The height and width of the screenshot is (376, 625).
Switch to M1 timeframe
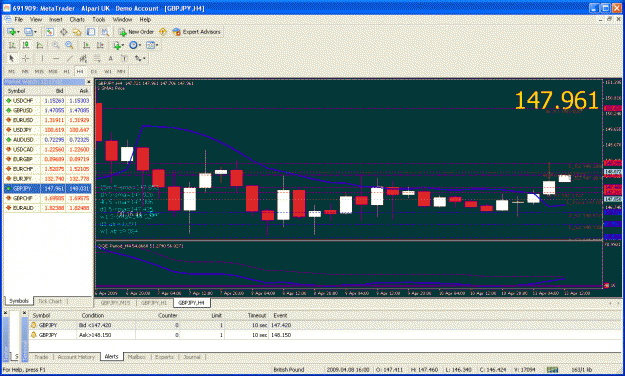pos(12,71)
